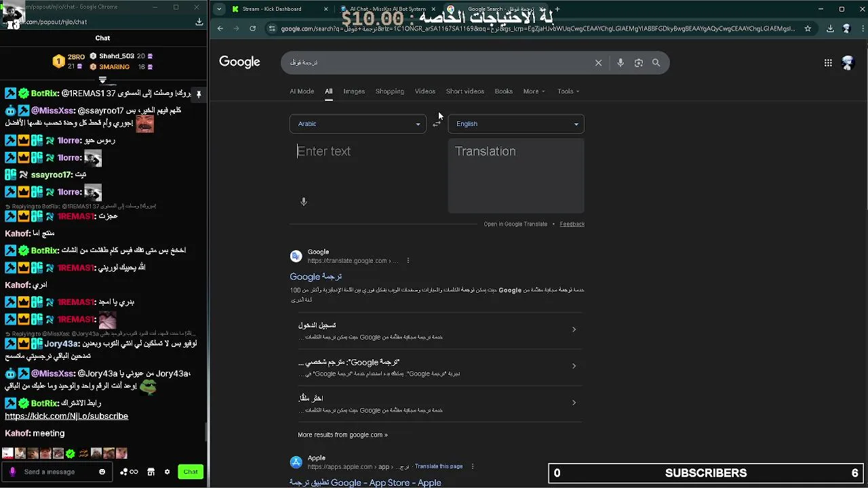Image resolution: width=868 pixels, height=488 pixels.
Task: Open more options for translate.google.com result
Action: (408, 261)
